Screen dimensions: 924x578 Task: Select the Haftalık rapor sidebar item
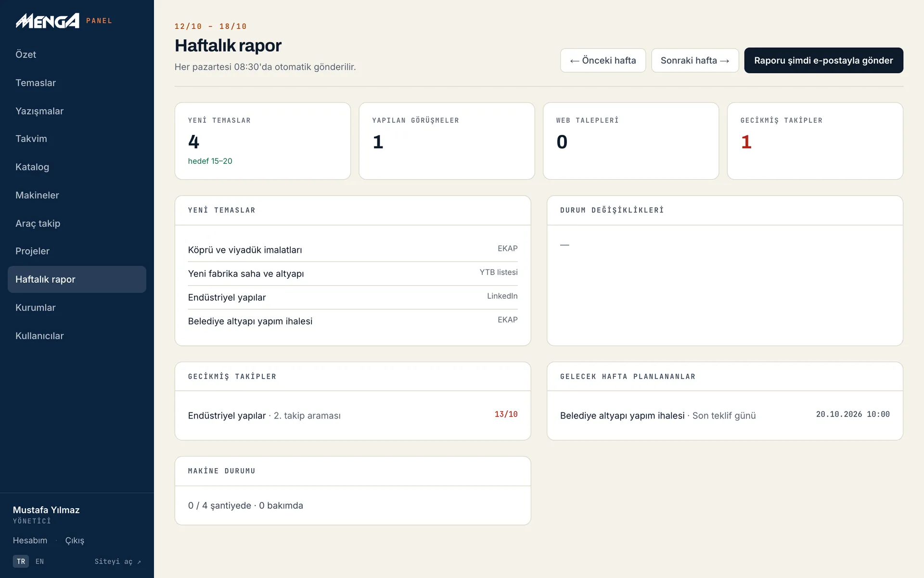tap(77, 279)
